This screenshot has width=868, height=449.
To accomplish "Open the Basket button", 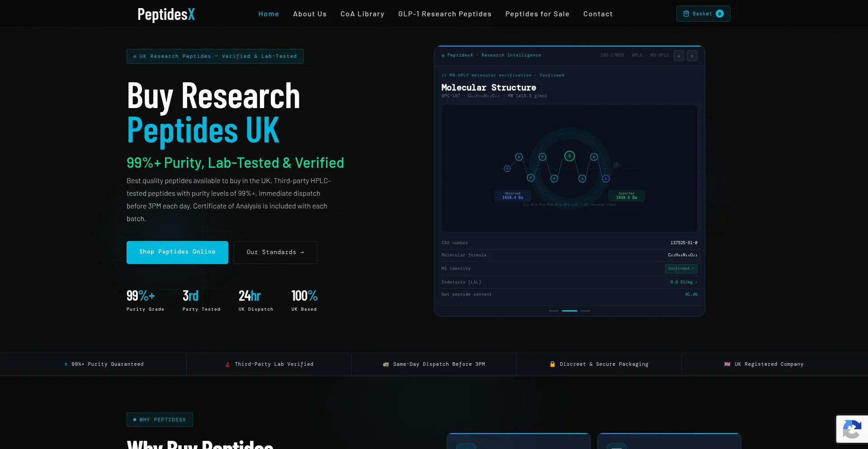I will [x=703, y=14].
